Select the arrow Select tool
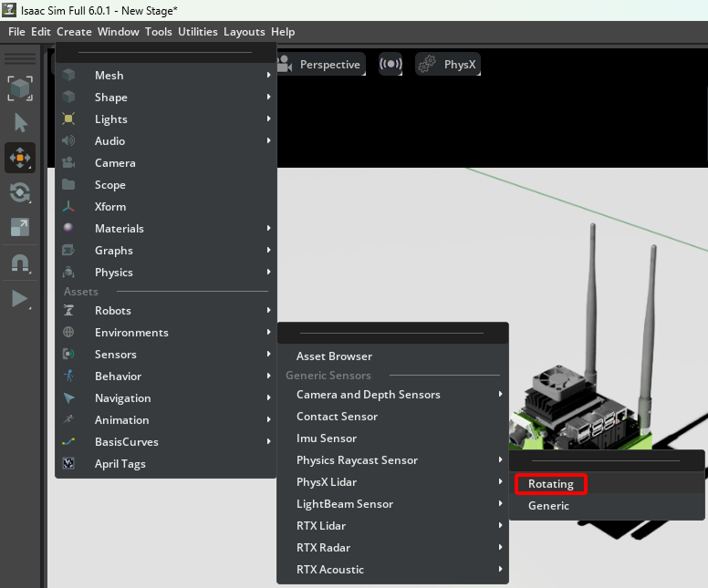 pos(20,123)
